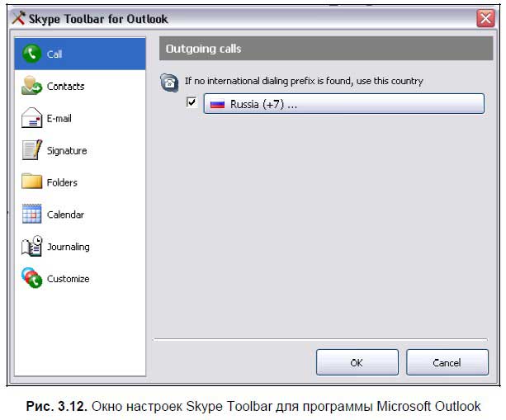Image resolution: width=506 pixels, height=420 pixels.
Task: Toggle the default country prefix checkbox
Action: point(192,103)
